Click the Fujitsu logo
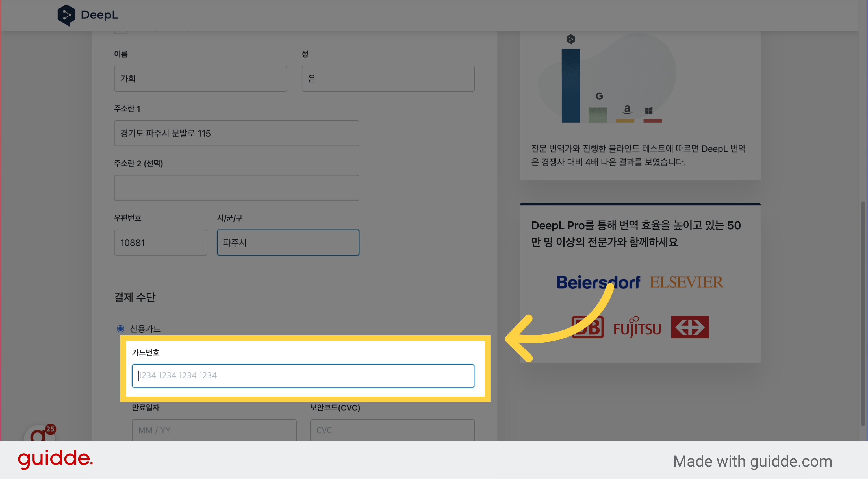 coord(637,327)
